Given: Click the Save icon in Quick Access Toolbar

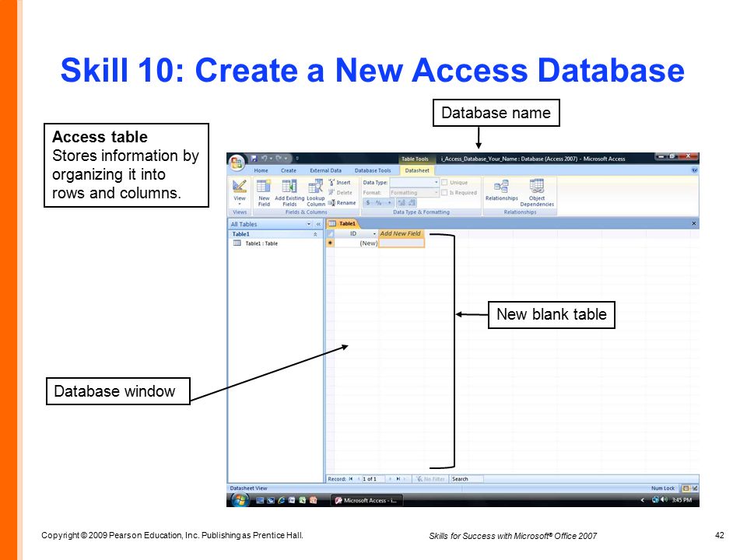Looking at the screenshot, I should pos(254,158).
